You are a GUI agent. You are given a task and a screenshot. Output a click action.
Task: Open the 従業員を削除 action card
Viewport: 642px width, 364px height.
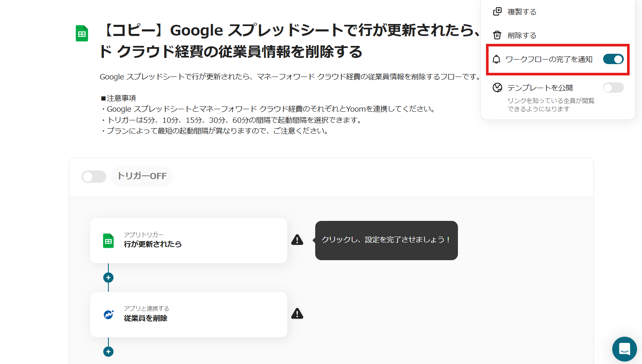[x=189, y=315]
